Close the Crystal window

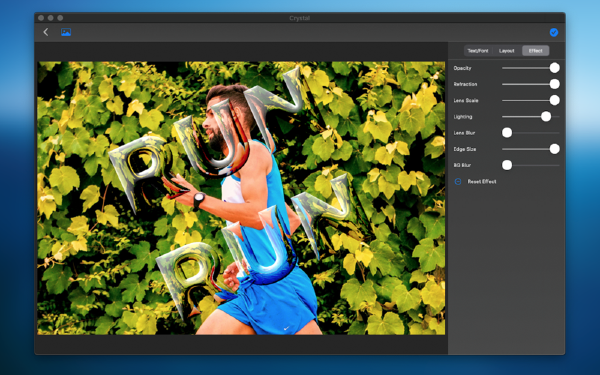point(41,18)
